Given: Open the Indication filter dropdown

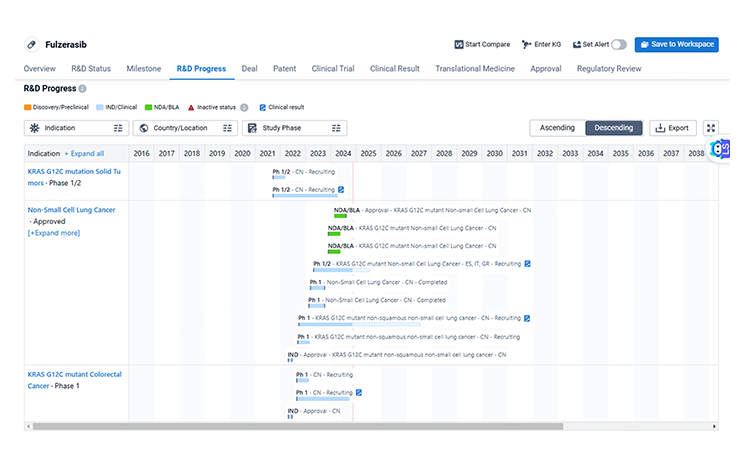Looking at the screenshot, I should [x=77, y=128].
